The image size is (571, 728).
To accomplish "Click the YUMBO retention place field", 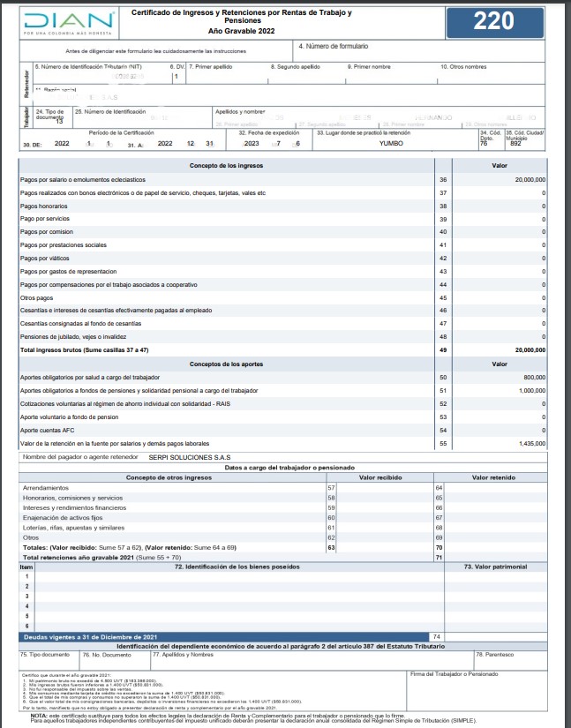I will coord(391,144).
